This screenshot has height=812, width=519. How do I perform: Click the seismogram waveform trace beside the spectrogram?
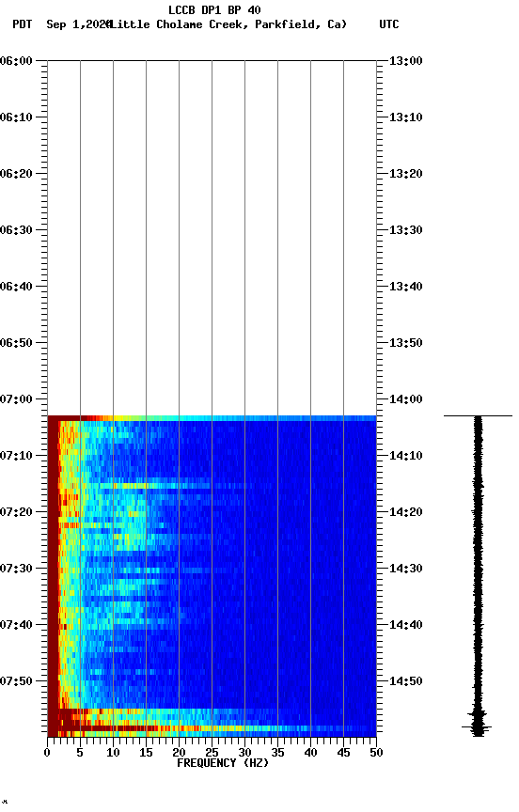[x=478, y=575]
